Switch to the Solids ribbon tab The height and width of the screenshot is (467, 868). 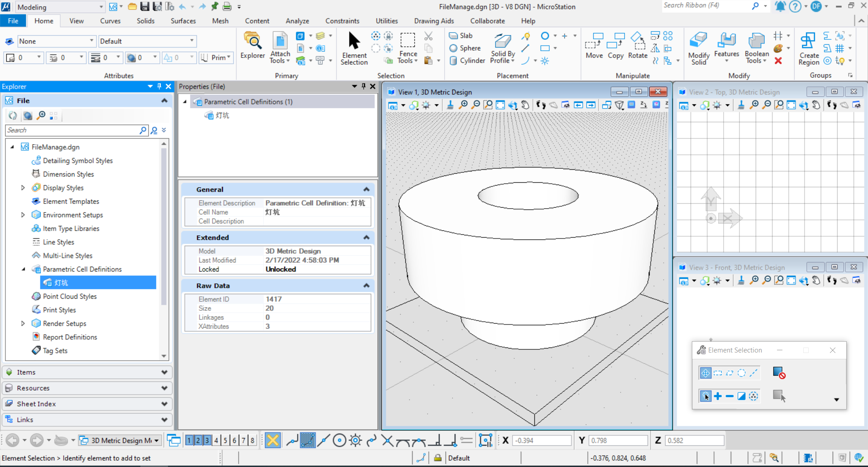coord(145,21)
